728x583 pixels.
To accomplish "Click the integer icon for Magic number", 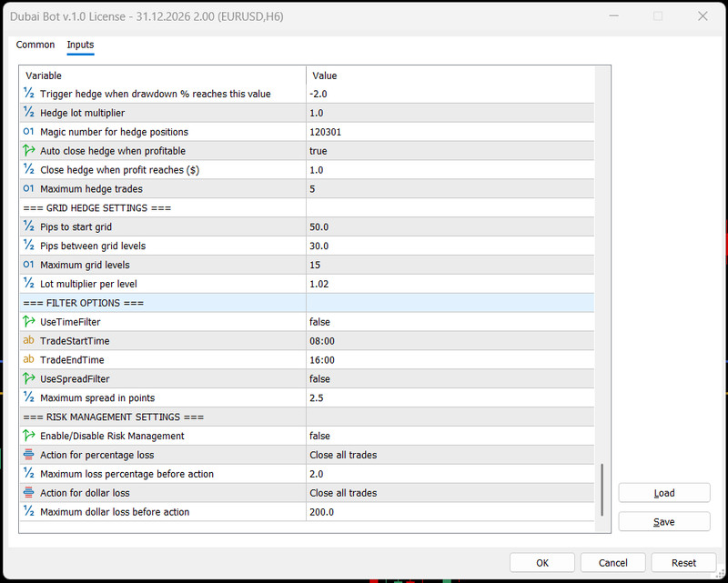I will click(x=29, y=131).
